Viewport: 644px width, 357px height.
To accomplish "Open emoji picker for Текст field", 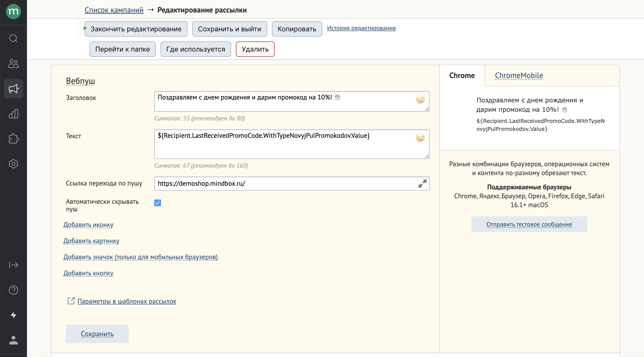I will (x=420, y=137).
